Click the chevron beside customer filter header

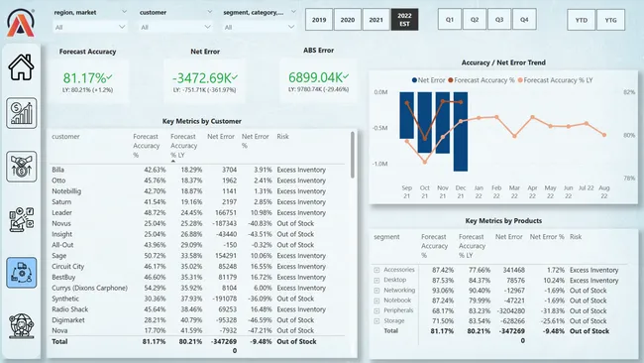tap(209, 12)
